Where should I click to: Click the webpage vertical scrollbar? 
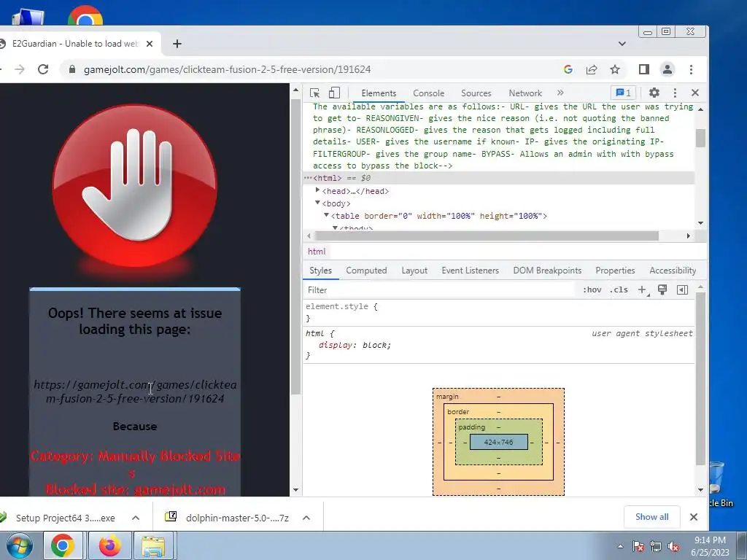[296, 248]
